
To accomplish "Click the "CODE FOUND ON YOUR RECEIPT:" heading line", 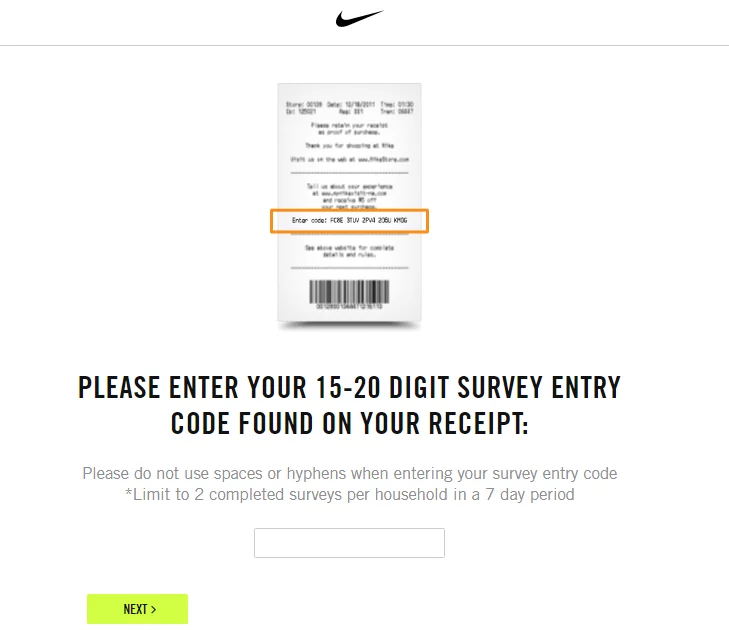I will 349,423.
